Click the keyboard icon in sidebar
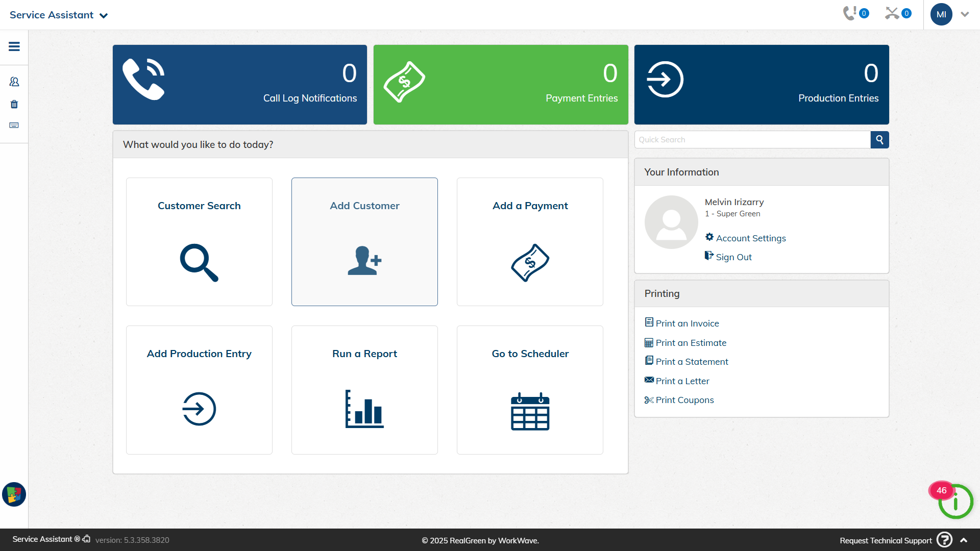Viewport: 980px width, 551px height. coord(14,125)
